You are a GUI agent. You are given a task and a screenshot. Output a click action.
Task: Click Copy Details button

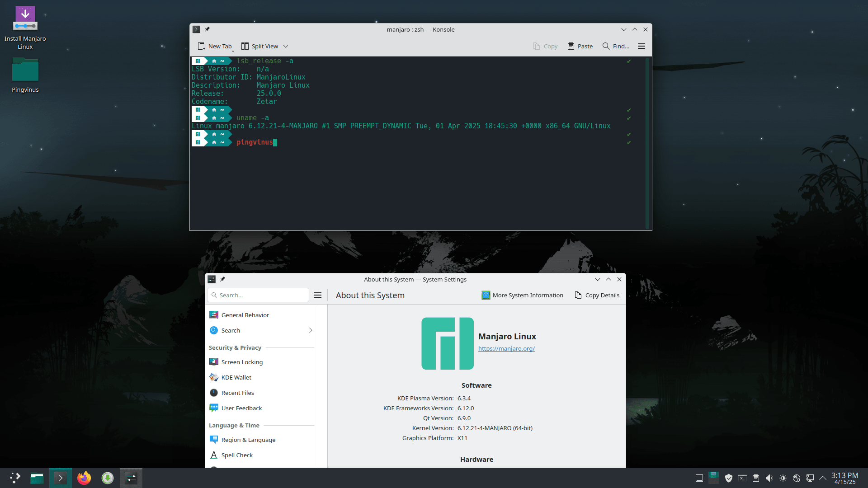click(597, 295)
